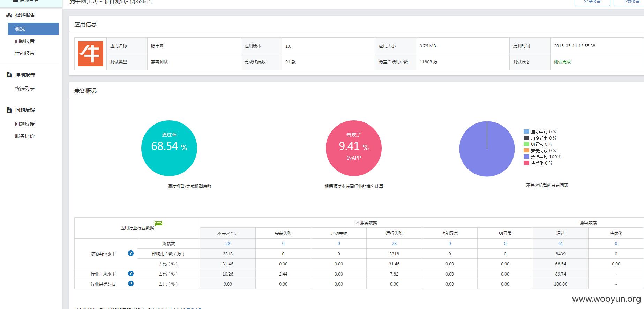Click the 91 款 completed terminals value
The image size is (644, 309).
[291, 62]
